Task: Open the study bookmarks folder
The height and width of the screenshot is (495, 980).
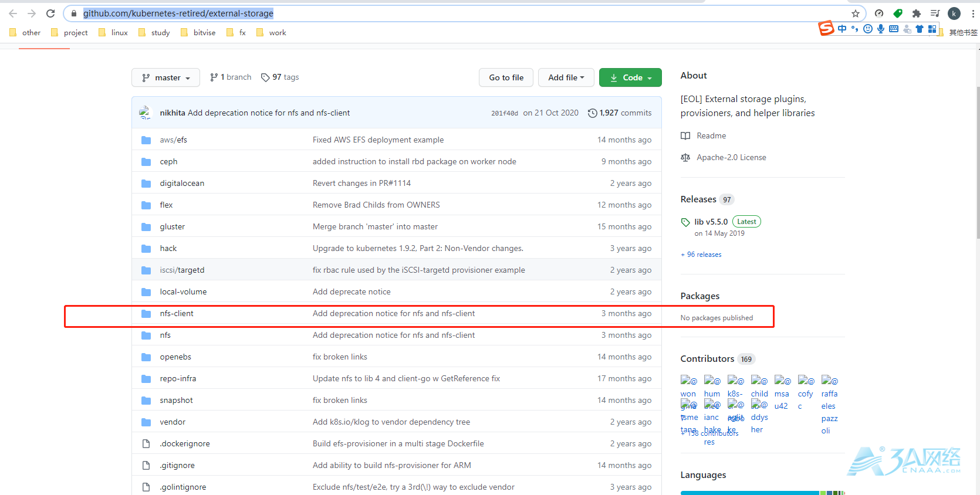Action: (x=154, y=33)
